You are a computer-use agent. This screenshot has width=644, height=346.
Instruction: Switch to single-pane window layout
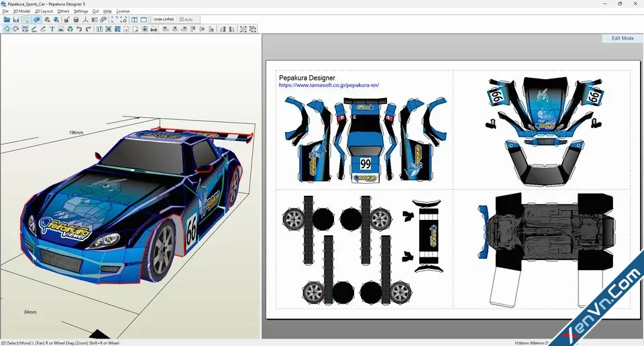[144, 19]
